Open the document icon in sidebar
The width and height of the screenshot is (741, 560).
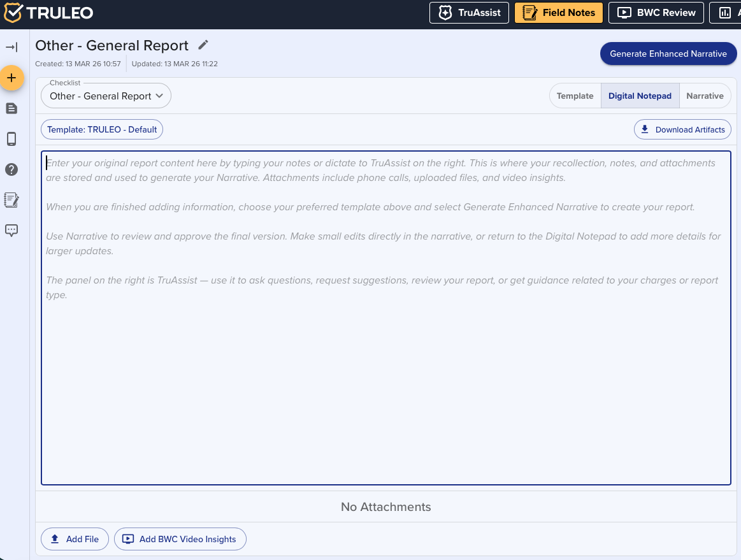pyautogui.click(x=11, y=108)
